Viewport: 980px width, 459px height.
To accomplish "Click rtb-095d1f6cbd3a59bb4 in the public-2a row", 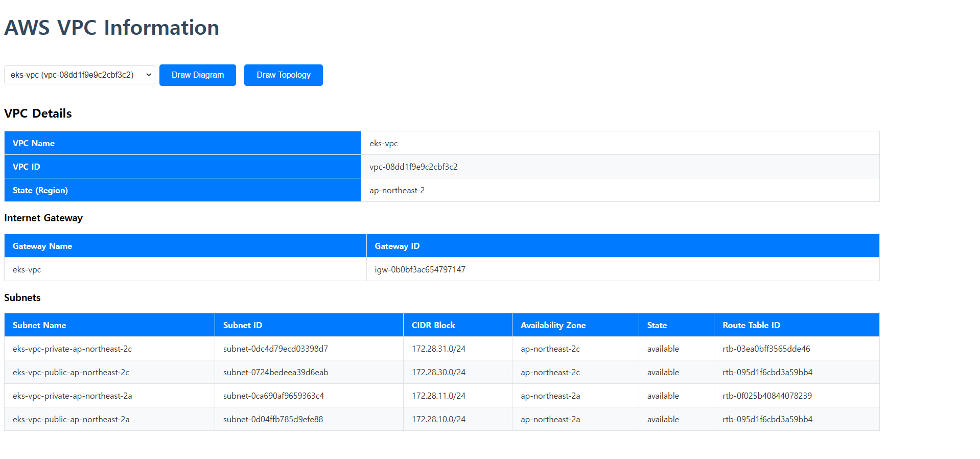I will pos(767,419).
